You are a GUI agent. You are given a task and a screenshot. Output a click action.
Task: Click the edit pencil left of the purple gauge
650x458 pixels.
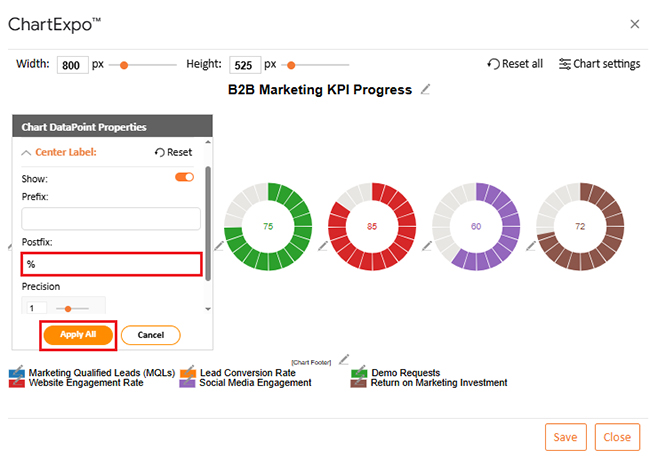[x=427, y=245]
